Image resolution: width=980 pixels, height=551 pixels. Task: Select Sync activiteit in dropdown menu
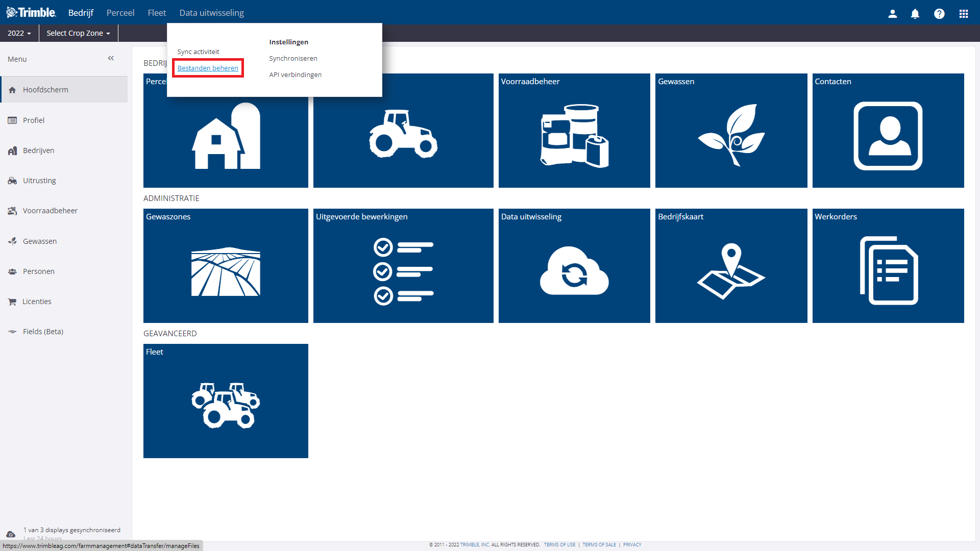tap(198, 52)
